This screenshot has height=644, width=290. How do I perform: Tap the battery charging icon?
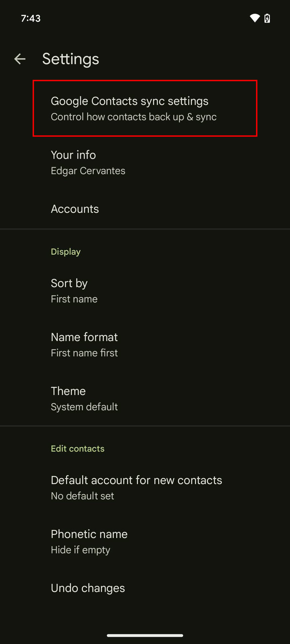267,18
